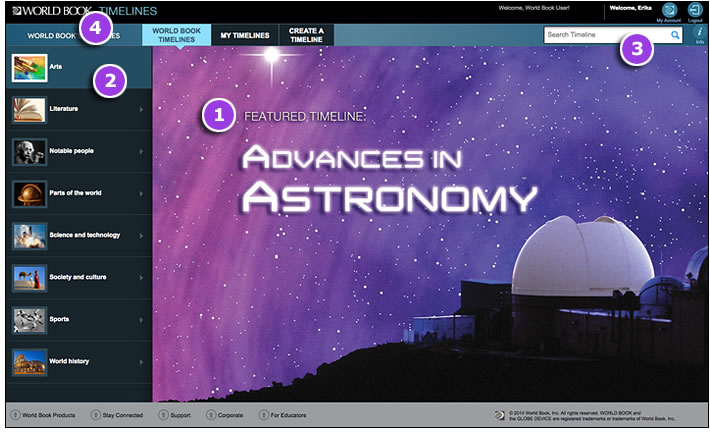
Task: Expand the Notable people category arrow
Action: tap(141, 151)
